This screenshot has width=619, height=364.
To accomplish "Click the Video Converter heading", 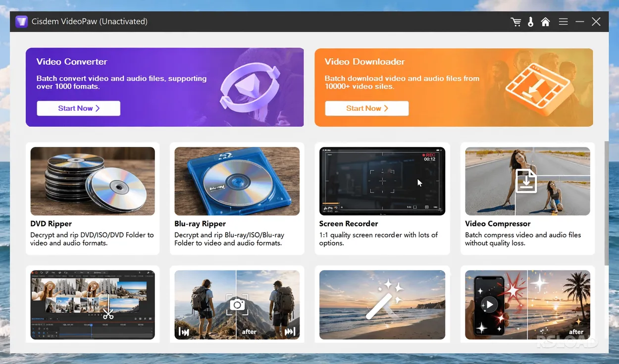I will (x=72, y=62).
